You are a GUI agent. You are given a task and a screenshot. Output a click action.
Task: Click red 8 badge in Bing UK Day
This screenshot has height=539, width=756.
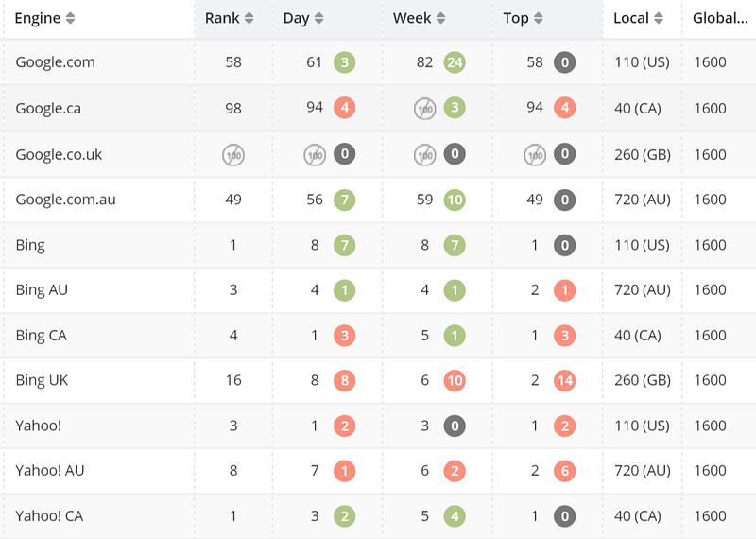(x=345, y=381)
